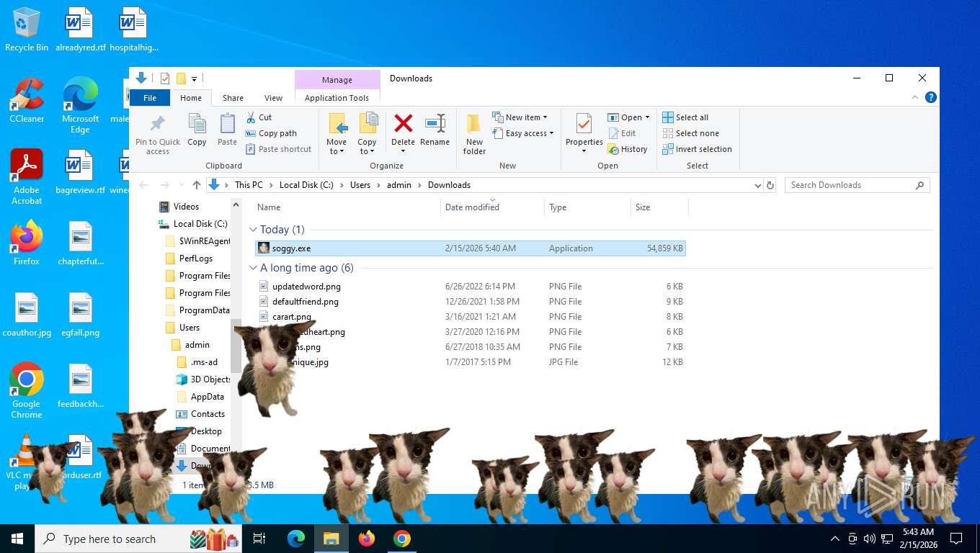
Task: Create a New folder
Action: (x=474, y=134)
